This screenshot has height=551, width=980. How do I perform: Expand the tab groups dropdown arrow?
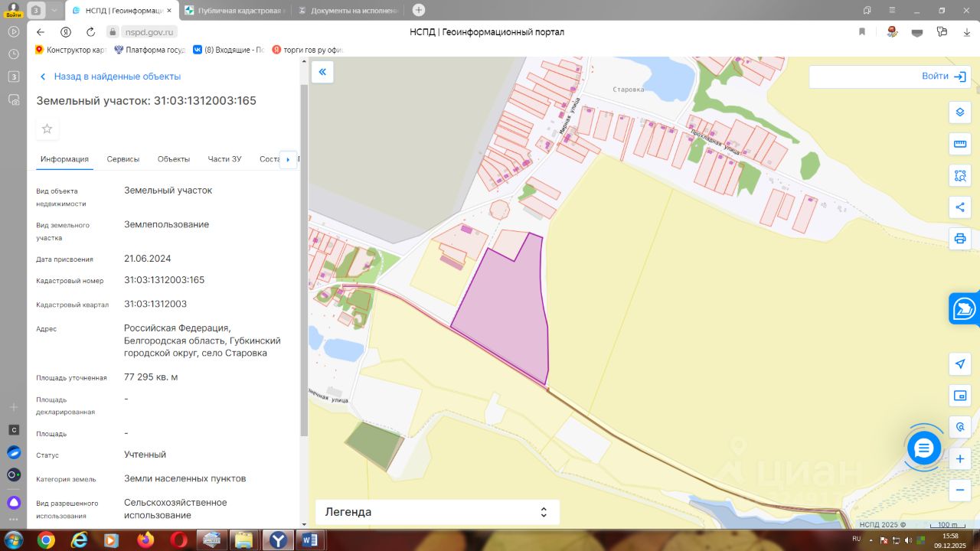tap(54, 10)
